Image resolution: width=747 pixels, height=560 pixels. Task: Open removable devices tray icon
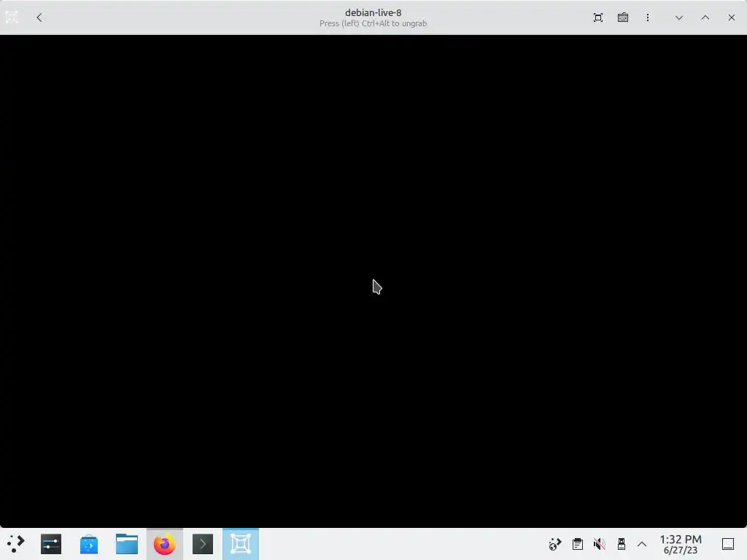tap(622, 544)
